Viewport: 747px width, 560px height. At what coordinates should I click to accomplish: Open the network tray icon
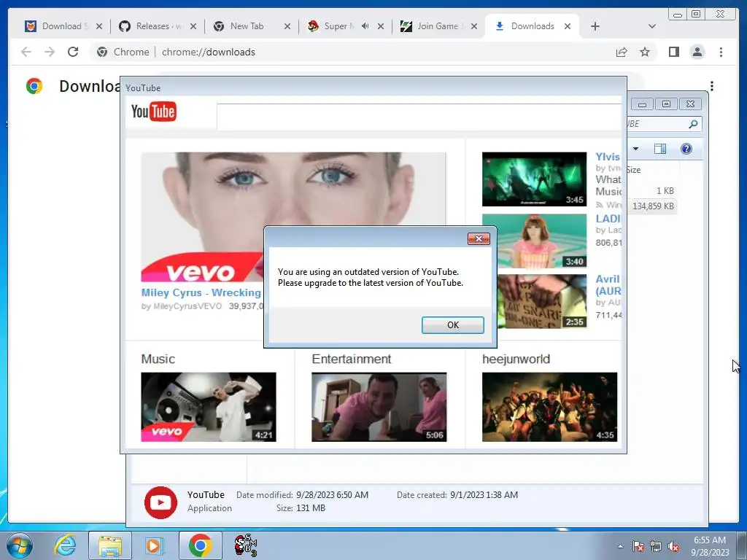pos(656,546)
